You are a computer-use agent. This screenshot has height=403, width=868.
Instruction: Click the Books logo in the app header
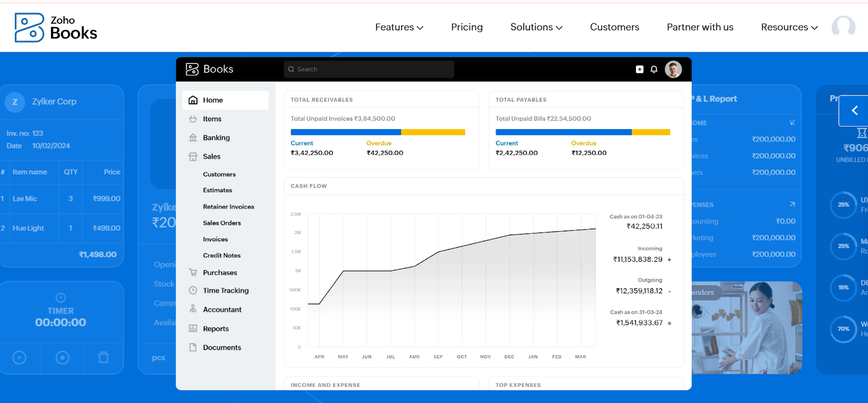pyautogui.click(x=209, y=69)
